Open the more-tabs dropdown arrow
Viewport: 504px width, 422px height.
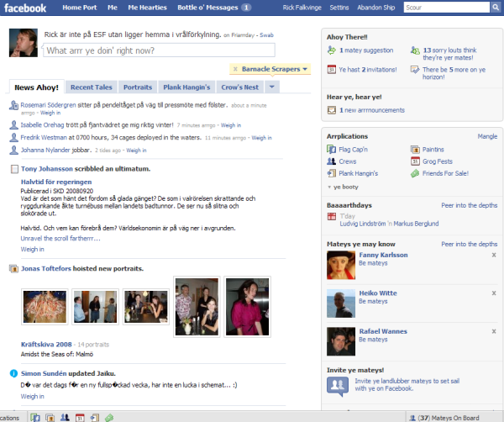click(272, 87)
